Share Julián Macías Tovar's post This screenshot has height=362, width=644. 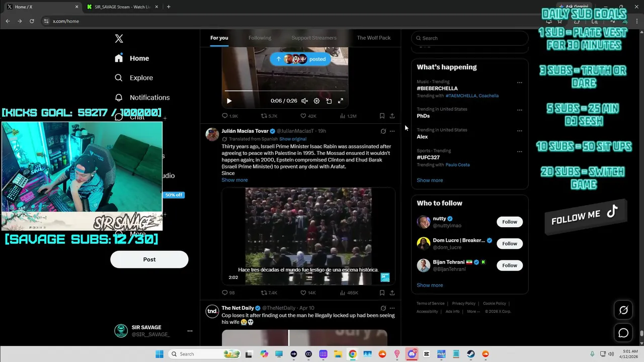tap(392, 293)
